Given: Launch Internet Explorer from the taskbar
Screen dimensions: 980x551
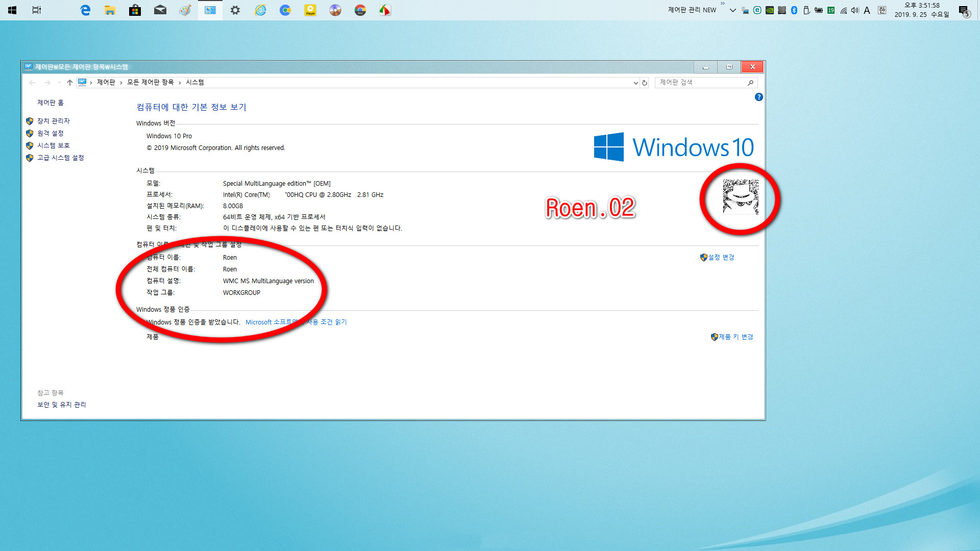Looking at the screenshot, I should tap(260, 10).
